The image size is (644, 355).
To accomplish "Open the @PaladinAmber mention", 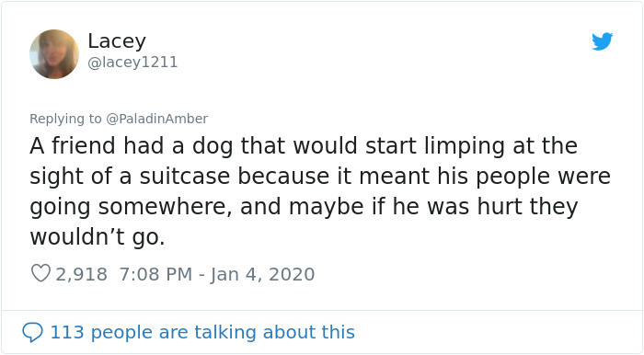I will pyautogui.click(x=157, y=119).
